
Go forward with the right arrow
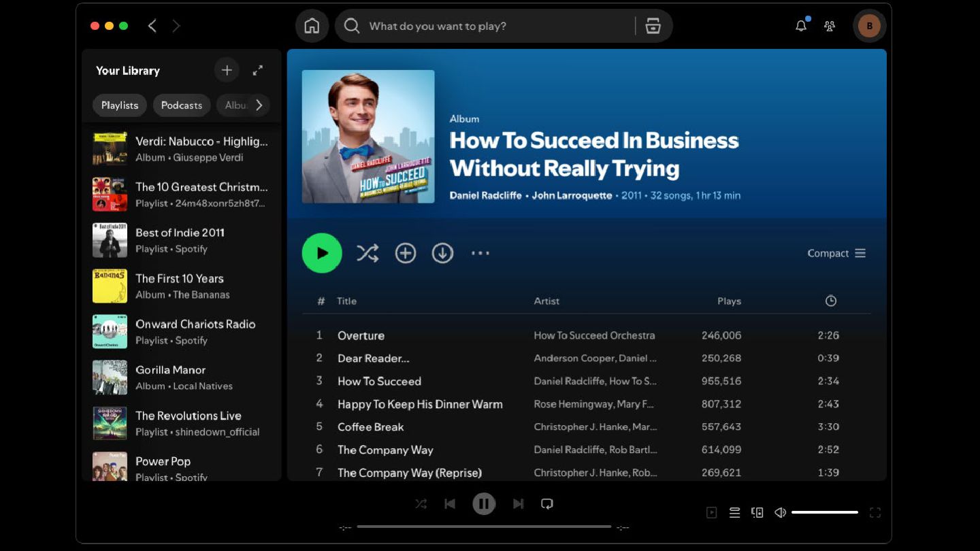click(x=176, y=26)
